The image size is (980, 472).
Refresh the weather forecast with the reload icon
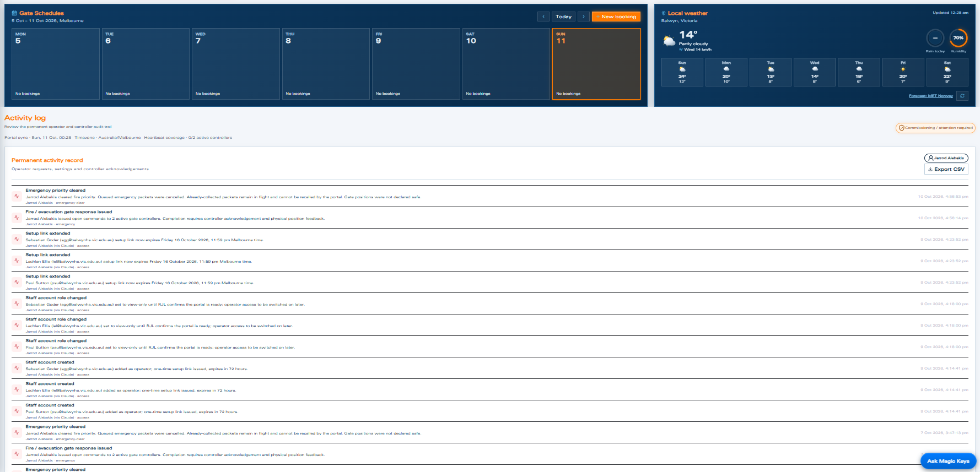pyautogui.click(x=962, y=96)
